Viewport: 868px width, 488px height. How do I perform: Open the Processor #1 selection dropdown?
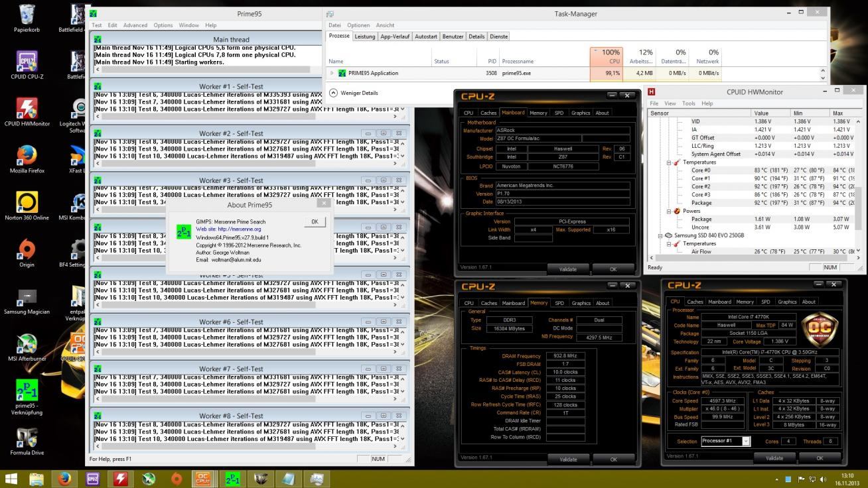745,442
